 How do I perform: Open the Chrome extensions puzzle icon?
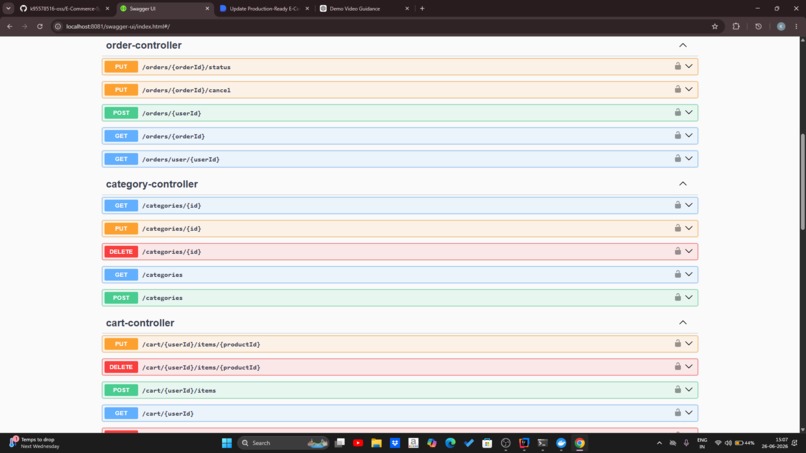click(736, 26)
